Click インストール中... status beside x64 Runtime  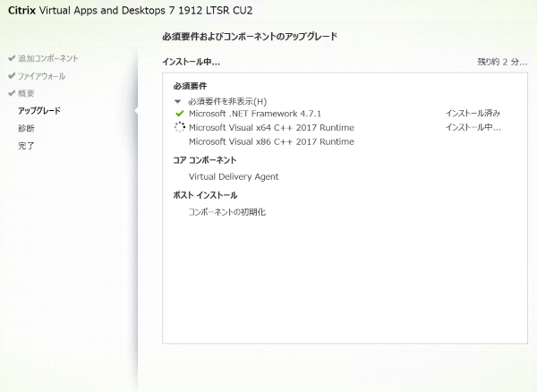pos(473,127)
